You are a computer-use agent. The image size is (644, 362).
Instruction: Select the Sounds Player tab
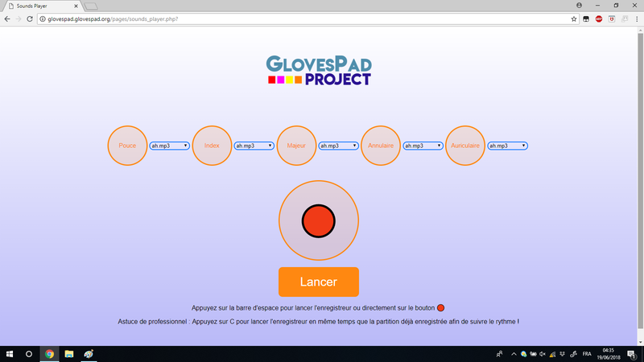[x=44, y=6]
